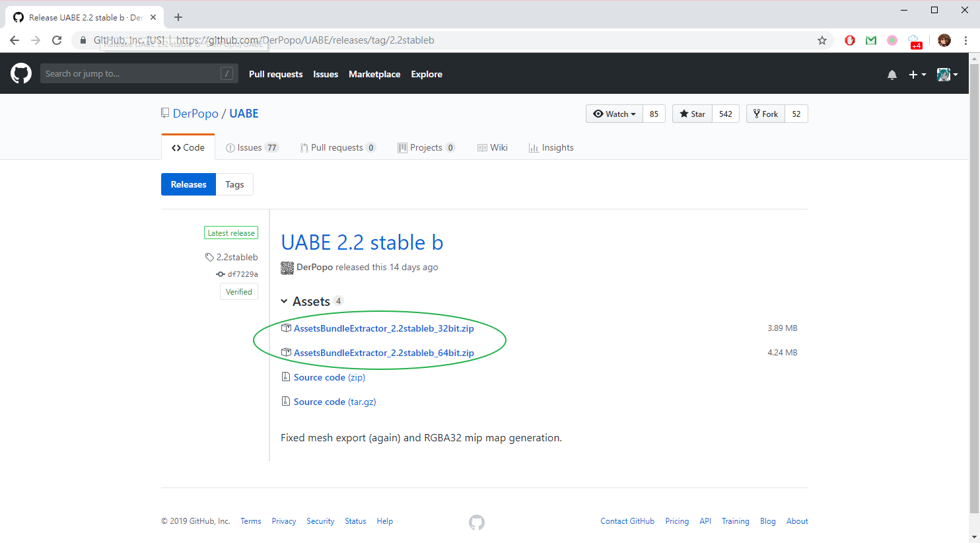
Task: Click the browser forward arrow
Action: coord(36,40)
